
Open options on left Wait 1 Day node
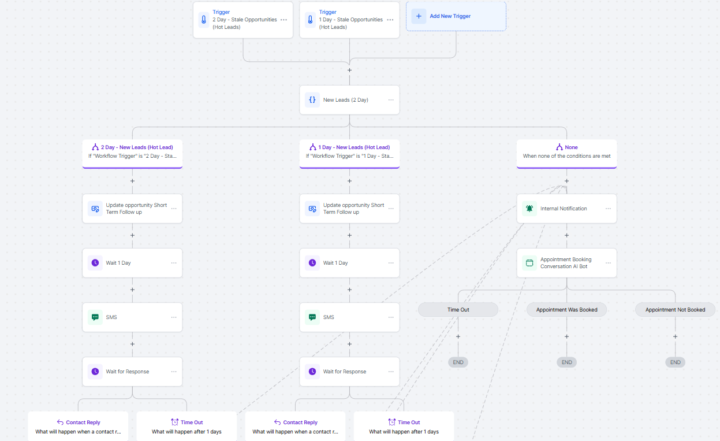pyautogui.click(x=174, y=263)
